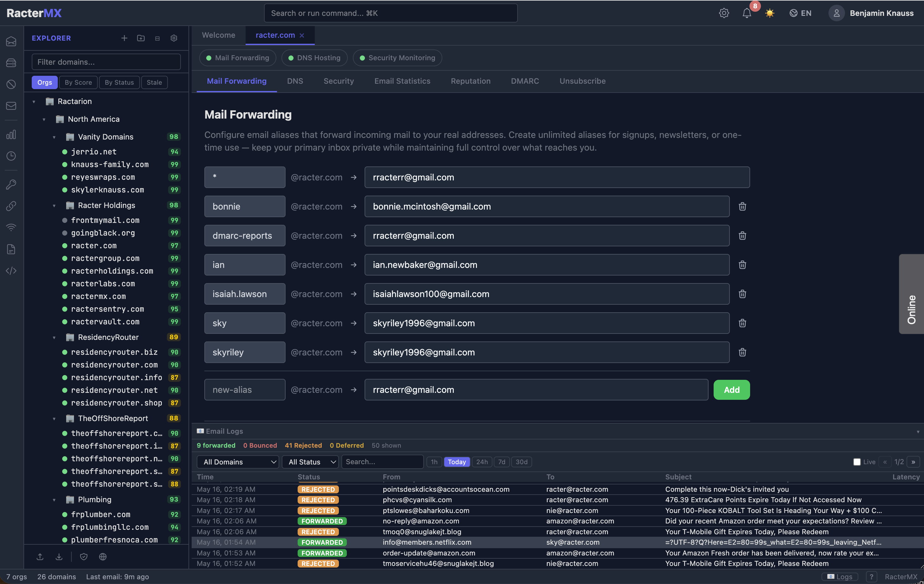Viewport: 924px width, 584px height.
Task: Collapse the TheOffShoreReport group
Action: click(x=54, y=419)
